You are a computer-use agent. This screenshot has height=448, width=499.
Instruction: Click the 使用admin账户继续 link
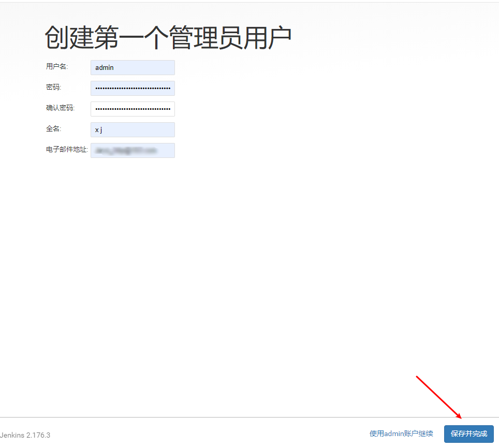401,434
